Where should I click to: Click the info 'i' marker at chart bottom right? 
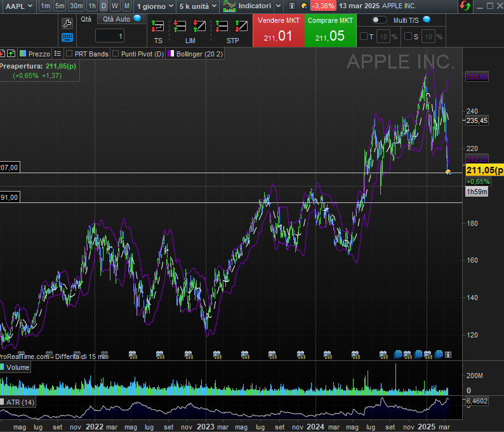(448, 354)
